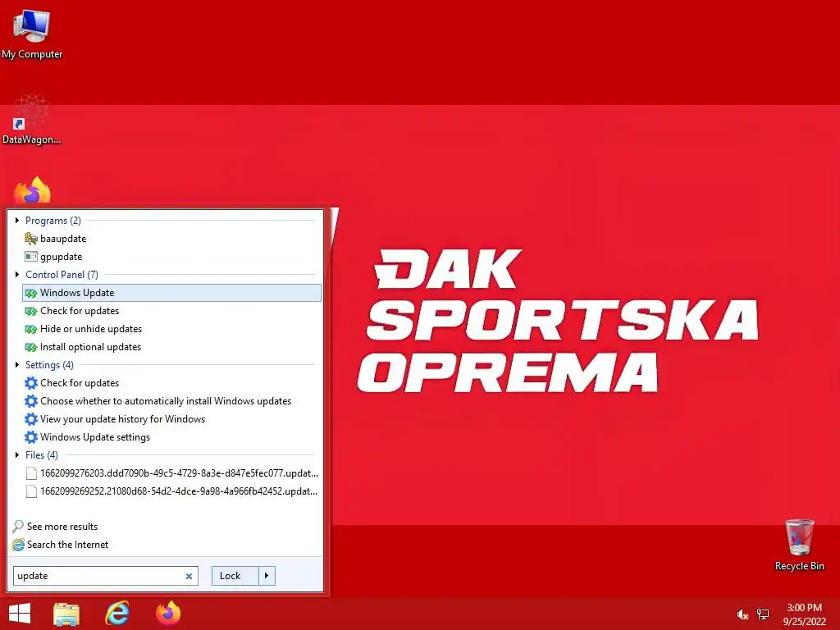This screenshot has width=840, height=630.
Task: Click the network tray icon
Action: [763, 614]
